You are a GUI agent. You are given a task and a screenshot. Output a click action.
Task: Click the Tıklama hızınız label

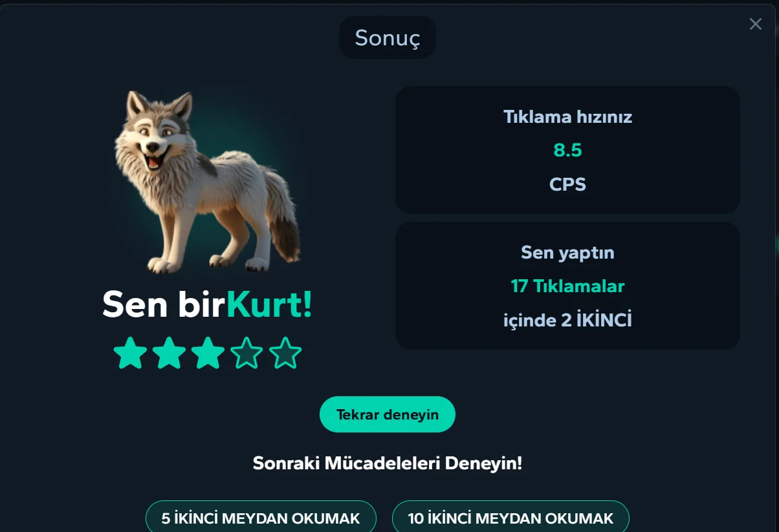(x=567, y=117)
